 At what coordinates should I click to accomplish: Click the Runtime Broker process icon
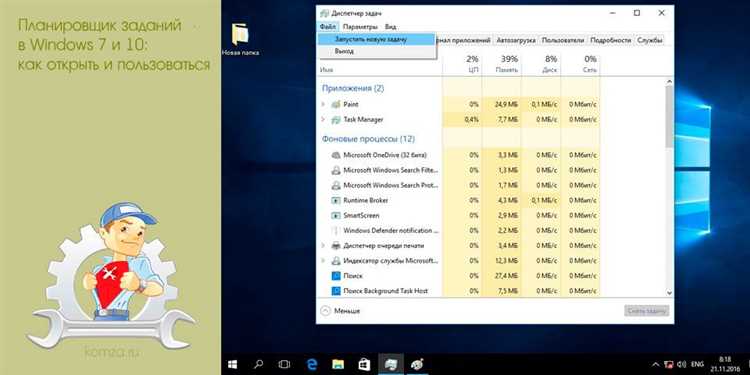coord(336,200)
